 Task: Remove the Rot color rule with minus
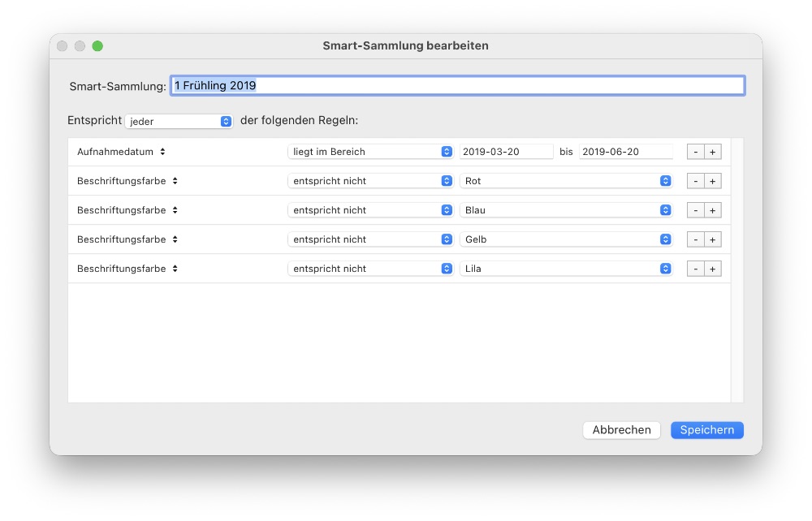pos(696,181)
